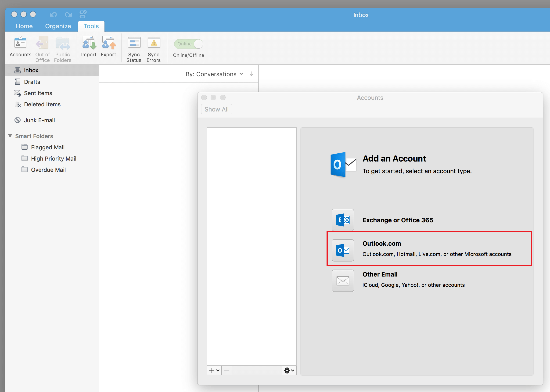Image resolution: width=550 pixels, height=392 pixels.
Task: Switch to the Organize tab
Action: pyautogui.click(x=58, y=26)
